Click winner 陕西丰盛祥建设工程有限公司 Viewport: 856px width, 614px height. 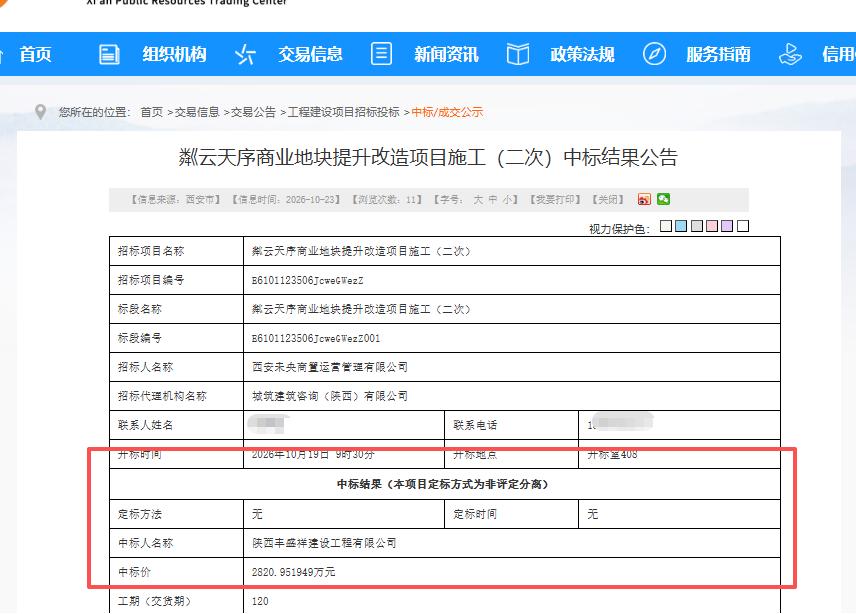[x=324, y=543]
